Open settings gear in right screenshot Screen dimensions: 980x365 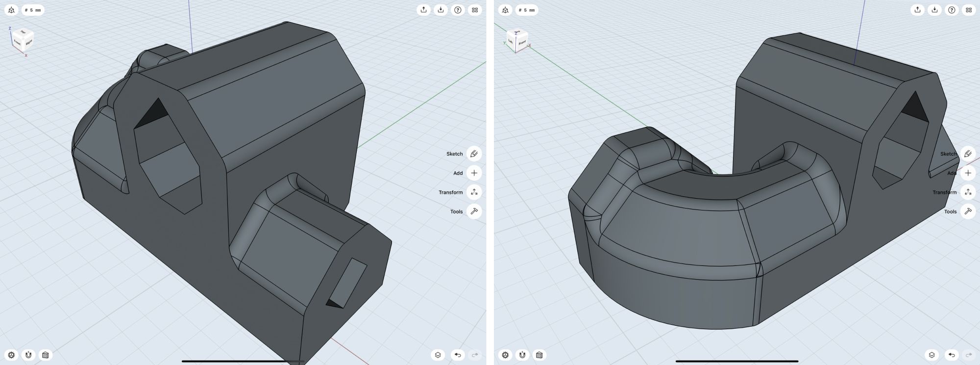click(x=506, y=355)
